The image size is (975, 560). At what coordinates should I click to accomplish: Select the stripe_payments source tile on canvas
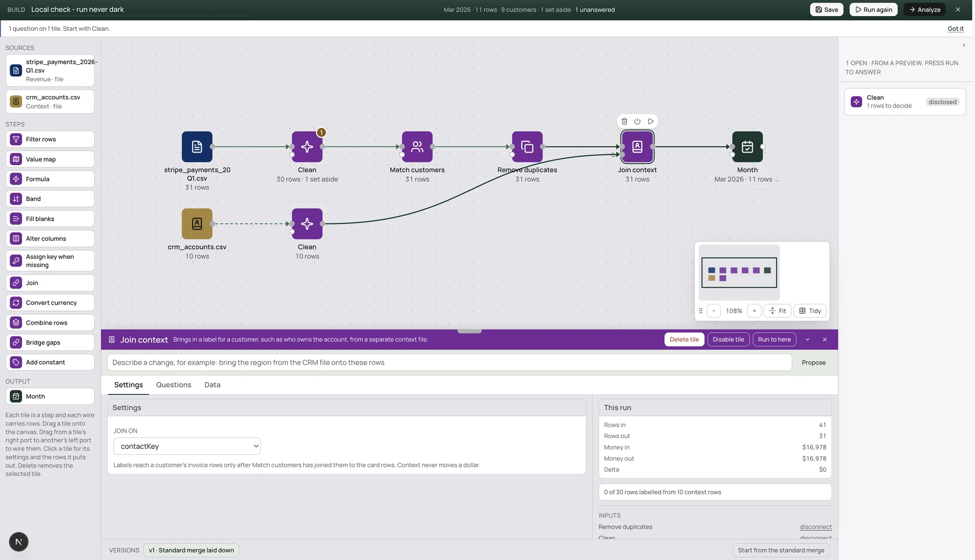coord(197,147)
